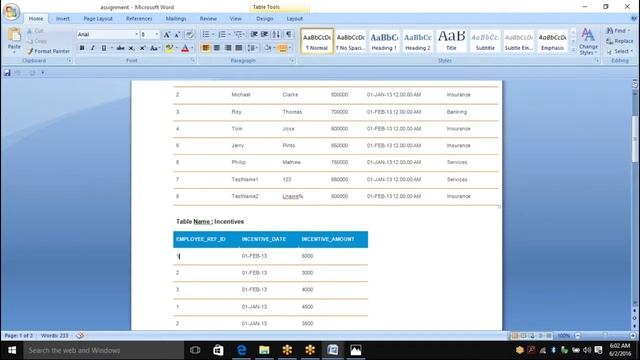Sort the selected table text

276,35
